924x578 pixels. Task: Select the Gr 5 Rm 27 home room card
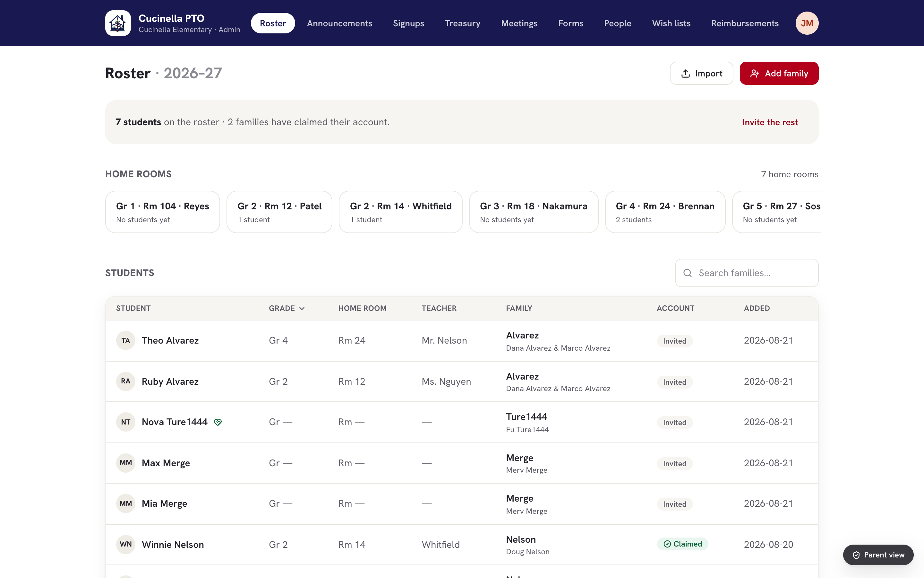pyautogui.click(x=777, y=212)
